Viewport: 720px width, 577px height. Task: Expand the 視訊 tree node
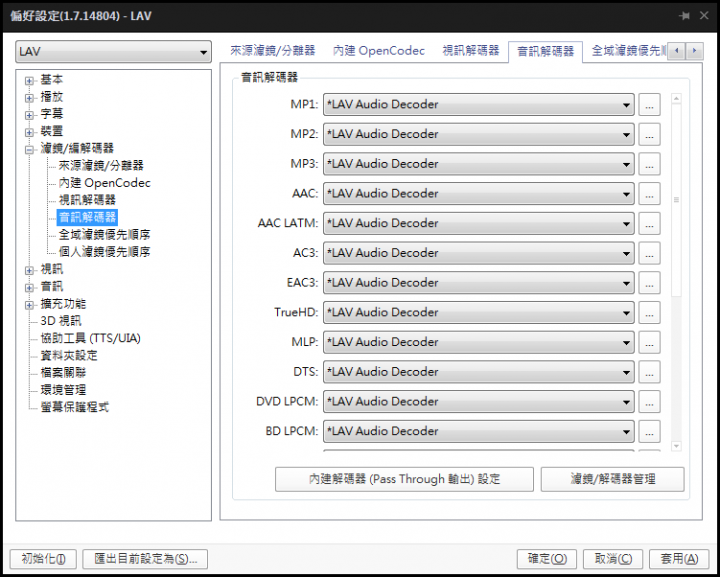click(x=29, y=270)
